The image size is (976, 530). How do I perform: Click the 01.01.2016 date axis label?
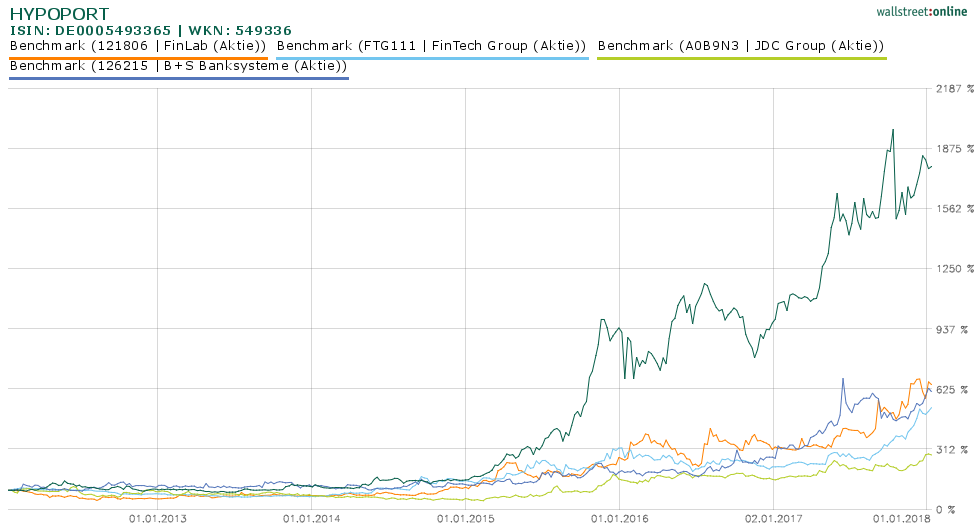click(620, 519)
